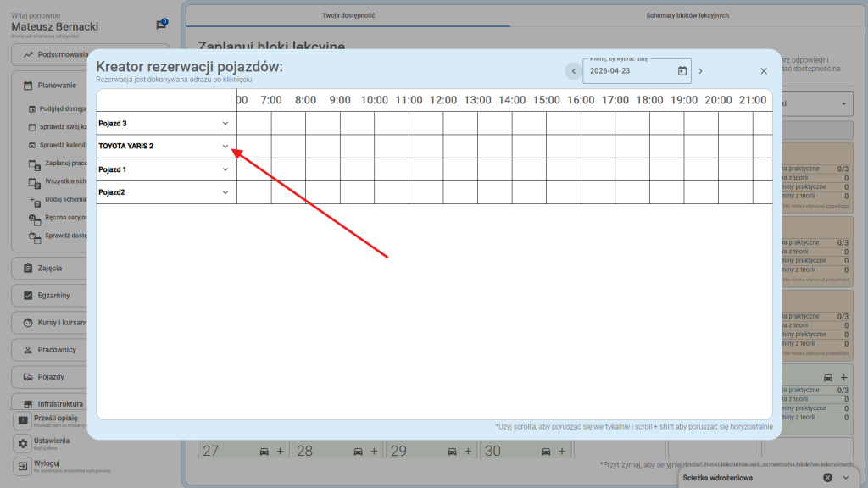Expand the TOYOTA YARIS 2 row
Viewport: 868px width, 488px height.
pos(225,147)
